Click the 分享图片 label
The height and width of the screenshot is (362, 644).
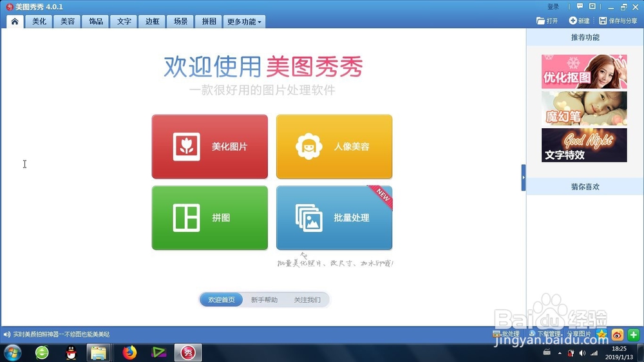(x=579, y=334)
